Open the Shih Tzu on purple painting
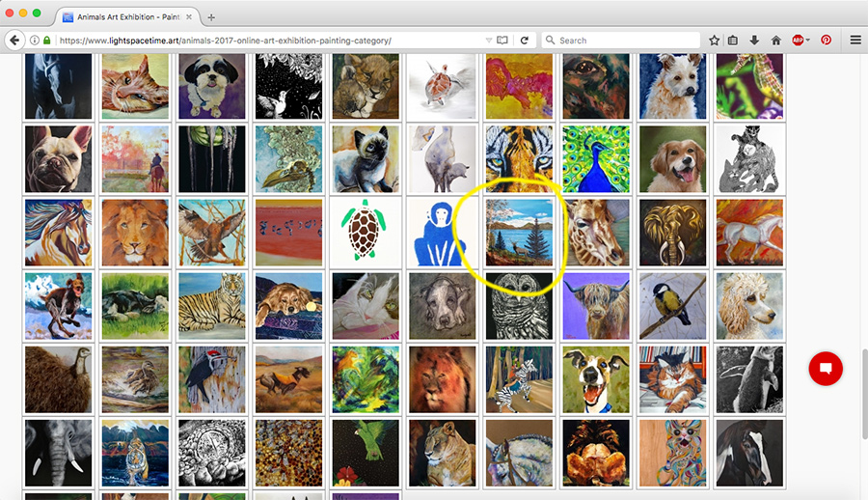This screenshot has width=868, height=500. pyautogui.click(x=211, y=86)
